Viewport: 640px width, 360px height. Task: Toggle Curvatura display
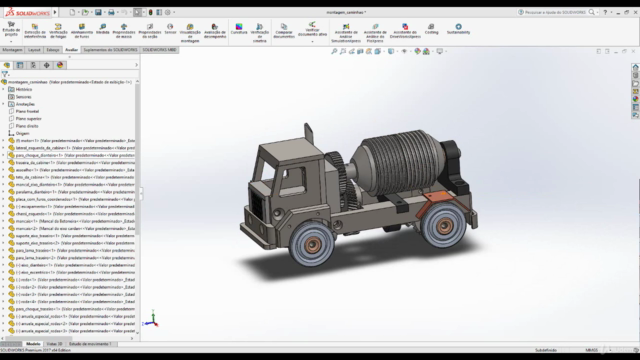(x=239, y=29)
